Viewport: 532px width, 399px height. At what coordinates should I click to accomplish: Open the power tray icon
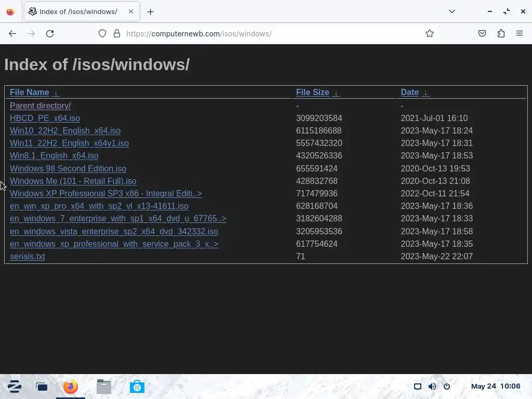[x=447, y=387]
